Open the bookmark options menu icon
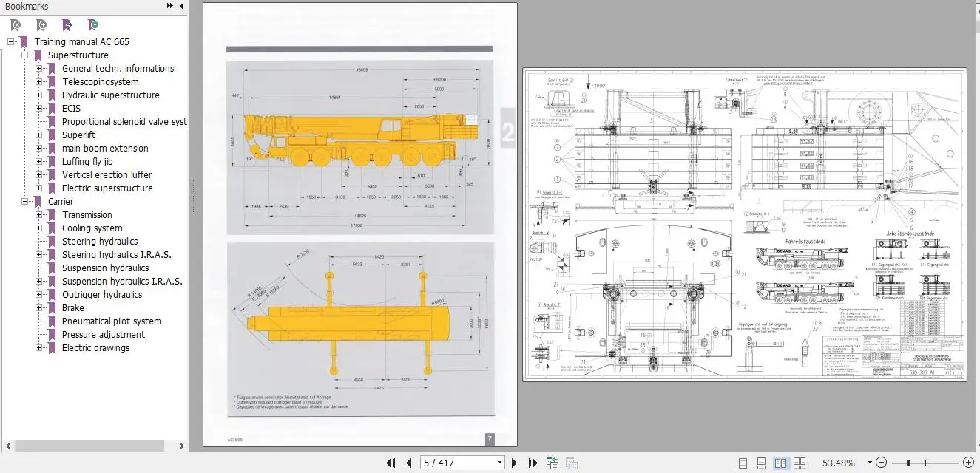The height and width of the screenshot is (473, 980). (93, 25)
